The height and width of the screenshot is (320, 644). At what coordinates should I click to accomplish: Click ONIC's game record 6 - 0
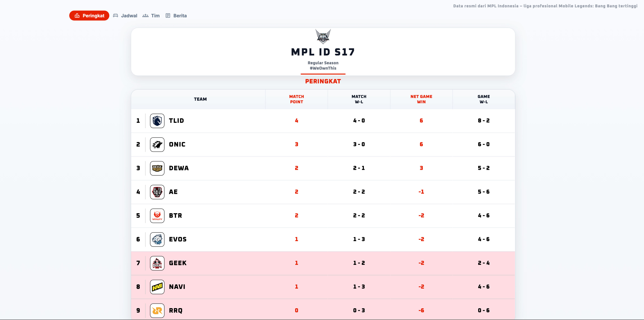coord(484,144)
